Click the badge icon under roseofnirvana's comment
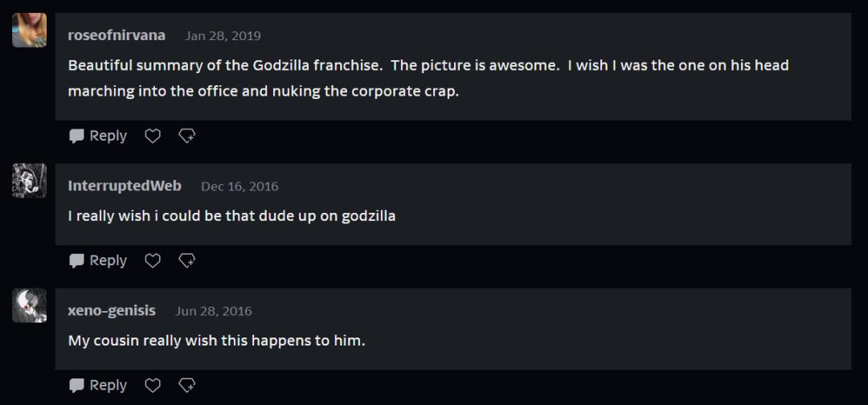Image resolution: width=868 pixels, height=405 pixels. [186, 137]
